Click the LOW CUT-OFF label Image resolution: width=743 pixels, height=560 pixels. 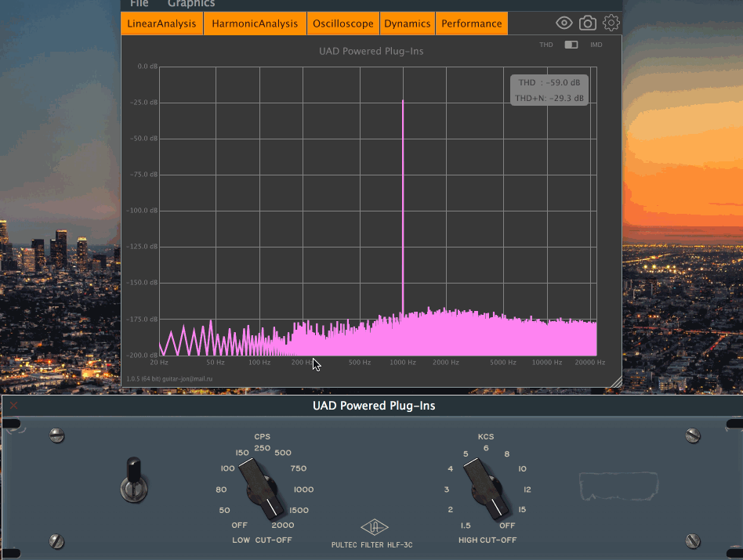point(262,540)
